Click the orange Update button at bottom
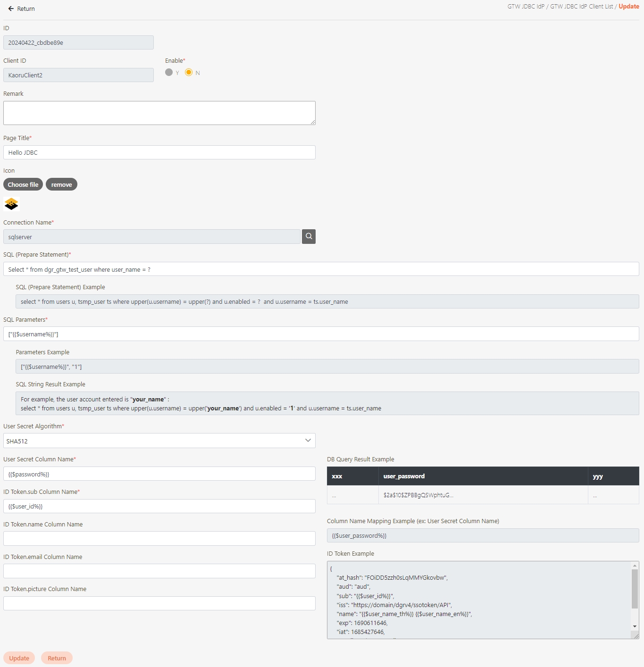Viewport: 644px width, 667px height. tap(19, 658)
